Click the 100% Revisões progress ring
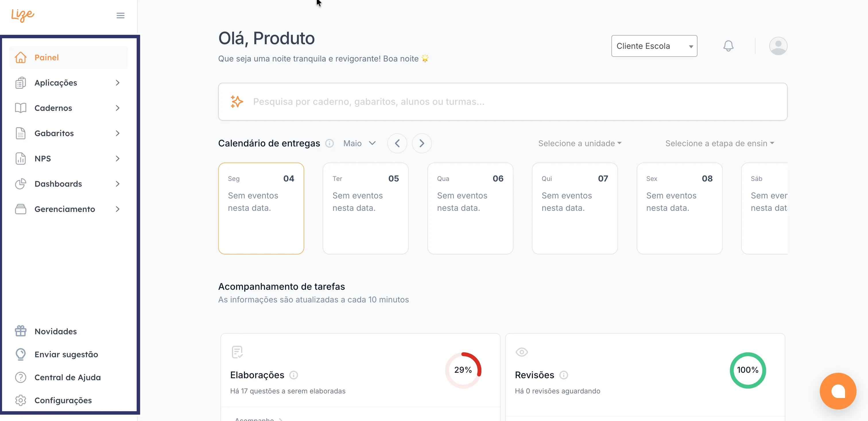 coord(748,370)
